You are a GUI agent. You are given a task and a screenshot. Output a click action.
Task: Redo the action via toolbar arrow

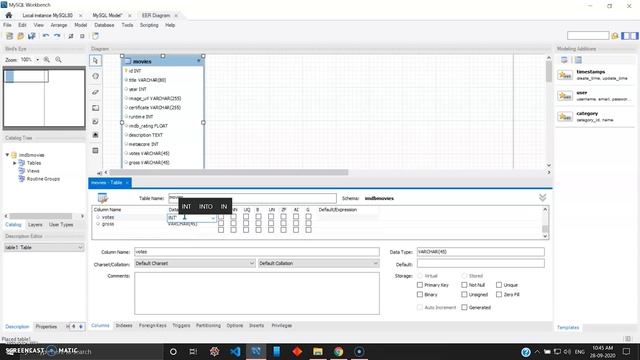(x=57, y=36)
